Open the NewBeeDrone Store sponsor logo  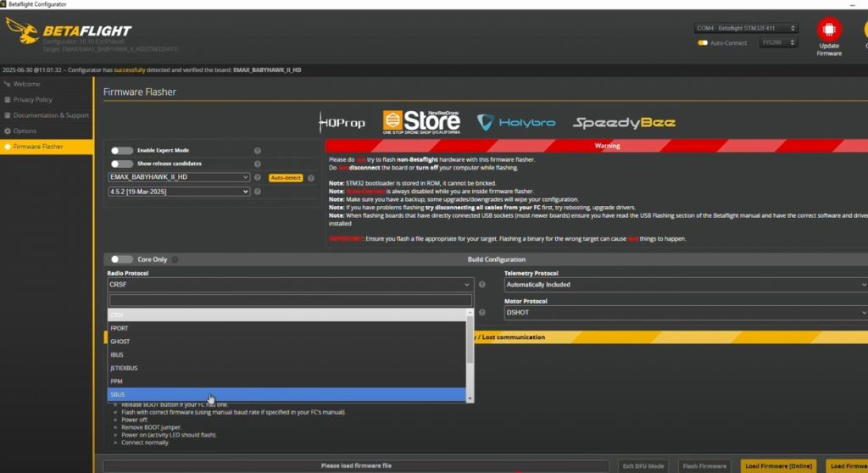(x=421, y=122)
